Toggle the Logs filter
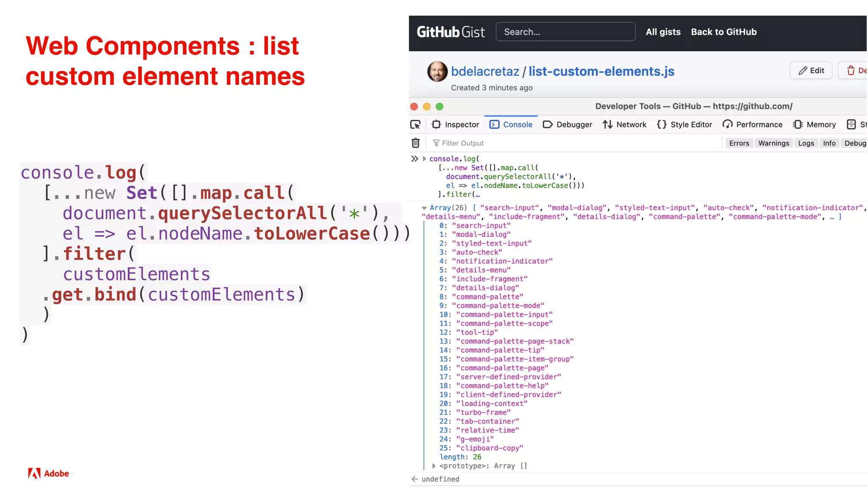 click(x=806, y=143)
